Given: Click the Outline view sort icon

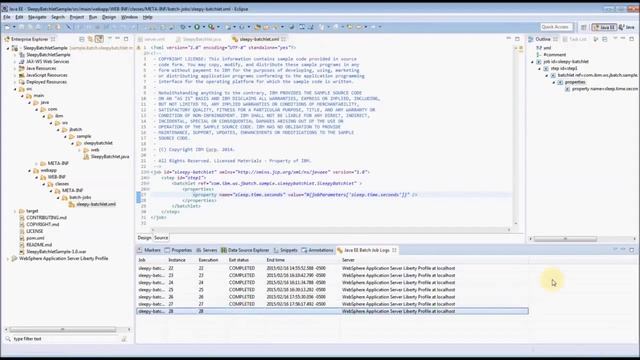Looking at the screenshot, I should coord(596,39).
